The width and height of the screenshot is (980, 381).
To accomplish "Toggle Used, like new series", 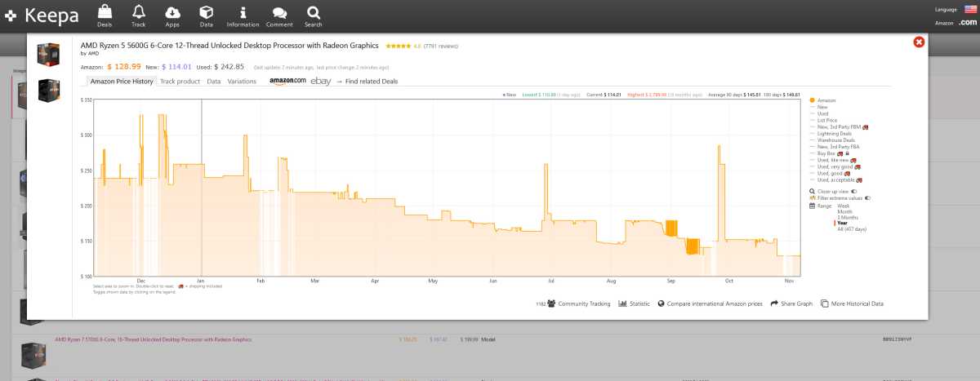I will point(835,160).
